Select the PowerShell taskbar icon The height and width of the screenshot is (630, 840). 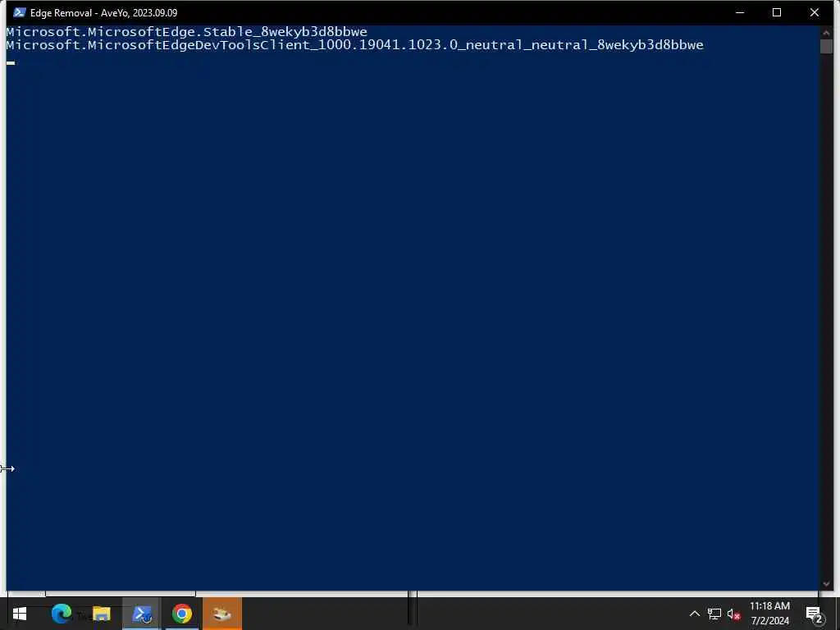[x=142, y=614]
